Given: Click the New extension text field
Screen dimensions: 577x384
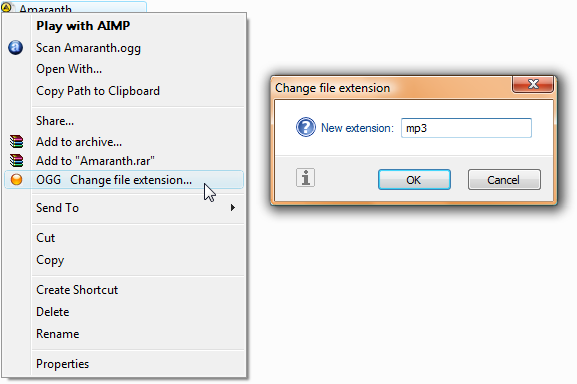Looking at the screenshot, I should [466, 128].
